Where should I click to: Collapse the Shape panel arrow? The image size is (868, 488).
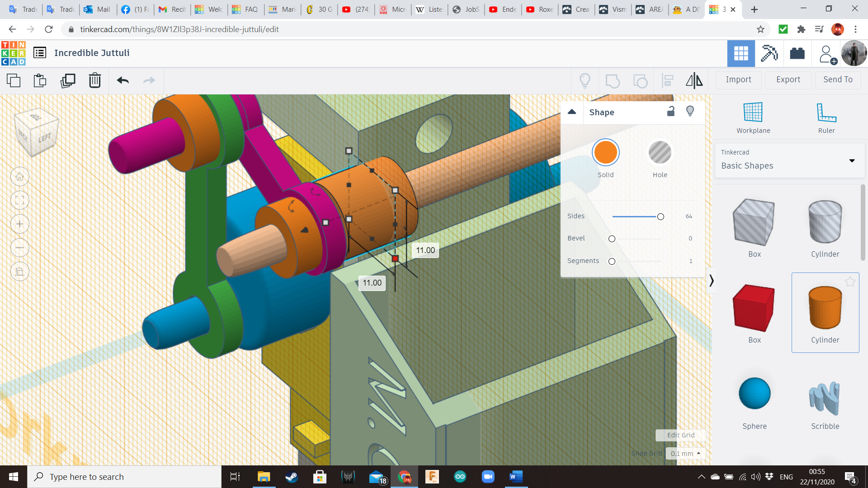572,112
